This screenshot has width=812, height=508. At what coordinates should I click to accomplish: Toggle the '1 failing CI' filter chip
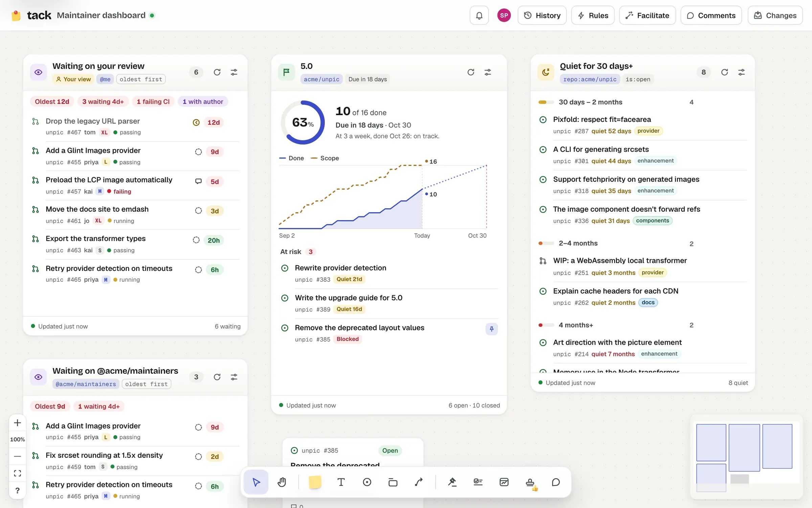153,102
